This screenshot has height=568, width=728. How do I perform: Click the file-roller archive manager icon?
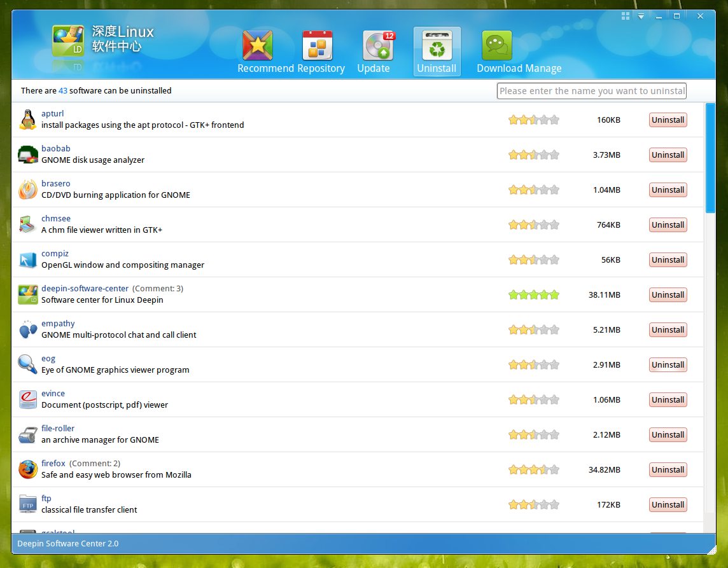pyautogui.click(x=28, y=435)
